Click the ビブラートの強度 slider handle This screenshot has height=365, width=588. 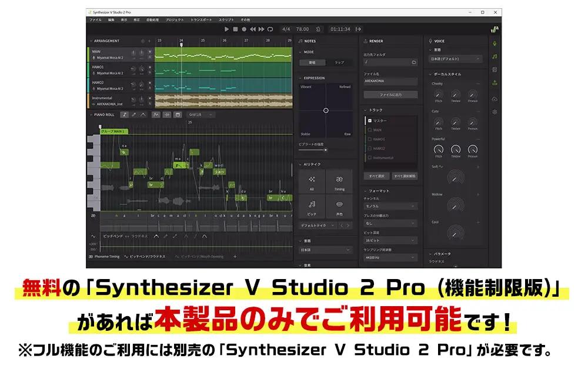tap(326, 150)
